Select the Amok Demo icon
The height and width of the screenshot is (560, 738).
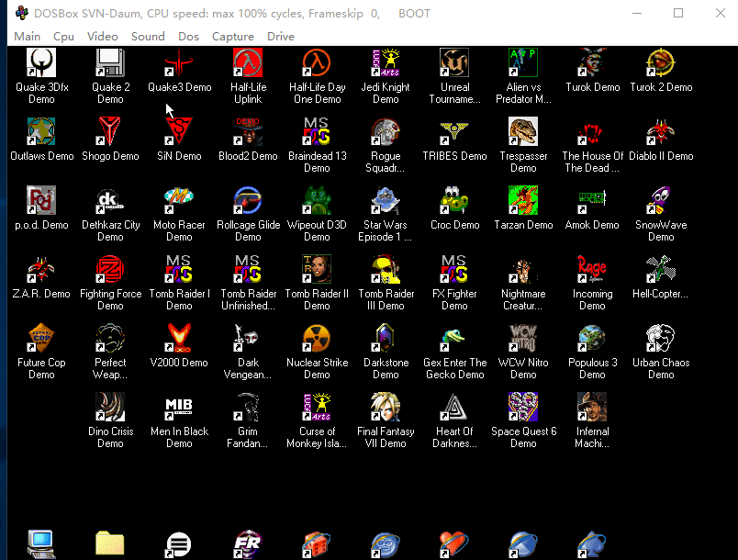click(592, 200)
